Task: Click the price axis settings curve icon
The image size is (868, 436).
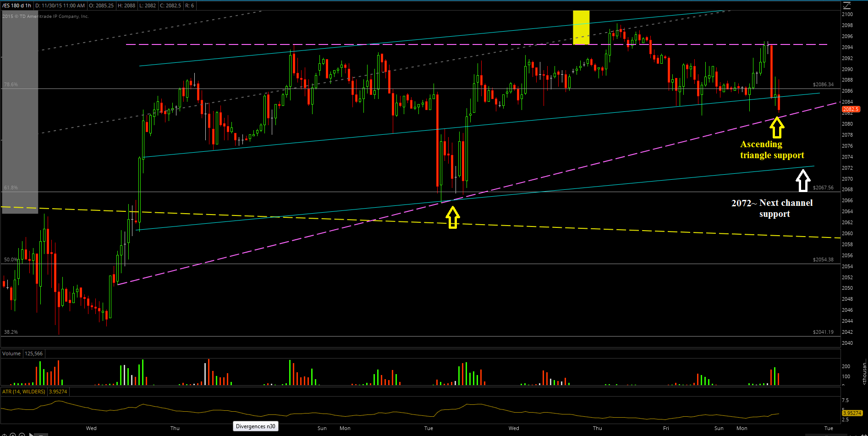Action: [x=846, y=6]
